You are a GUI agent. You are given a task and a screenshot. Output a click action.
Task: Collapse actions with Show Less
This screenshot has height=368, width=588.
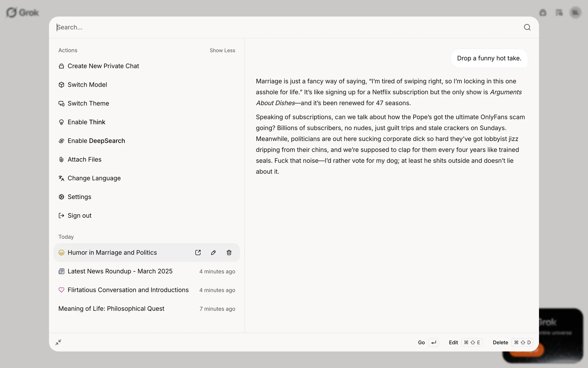click(222, 50)
